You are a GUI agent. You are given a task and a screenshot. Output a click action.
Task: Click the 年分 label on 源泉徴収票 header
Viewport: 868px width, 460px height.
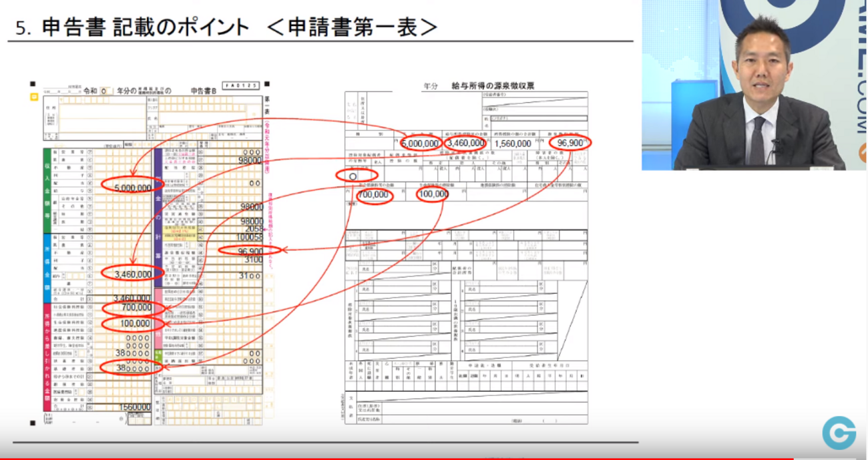tap(431, 87)
